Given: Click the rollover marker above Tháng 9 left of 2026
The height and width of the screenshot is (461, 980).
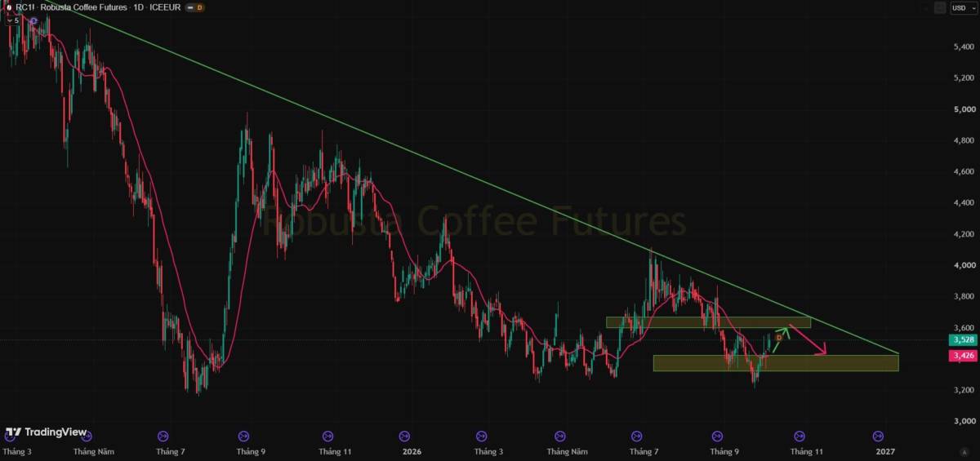Looking at the screenshot, I should (x=244, y=436).
